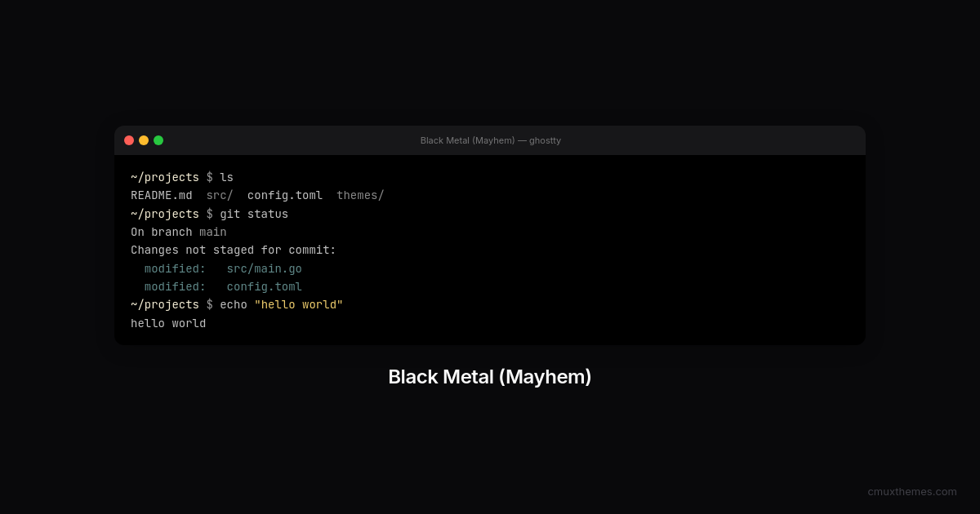
Task: Open the cmuxthemes.com link
Action: click(912, 491)
